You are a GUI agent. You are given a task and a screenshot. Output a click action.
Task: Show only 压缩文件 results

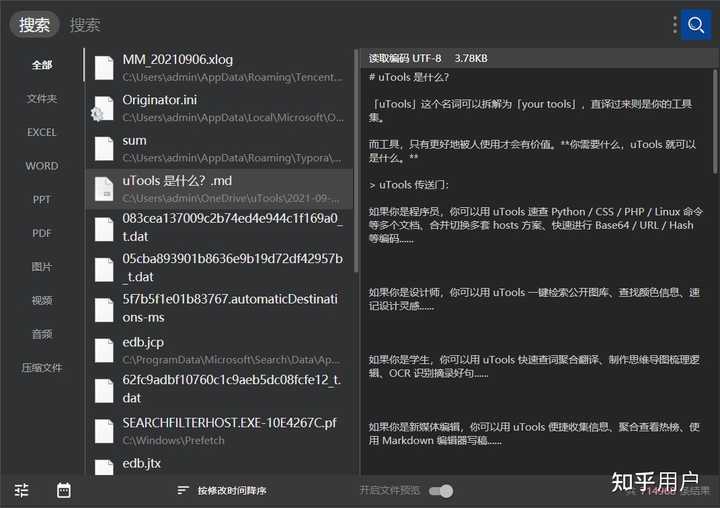coord(42,368)
